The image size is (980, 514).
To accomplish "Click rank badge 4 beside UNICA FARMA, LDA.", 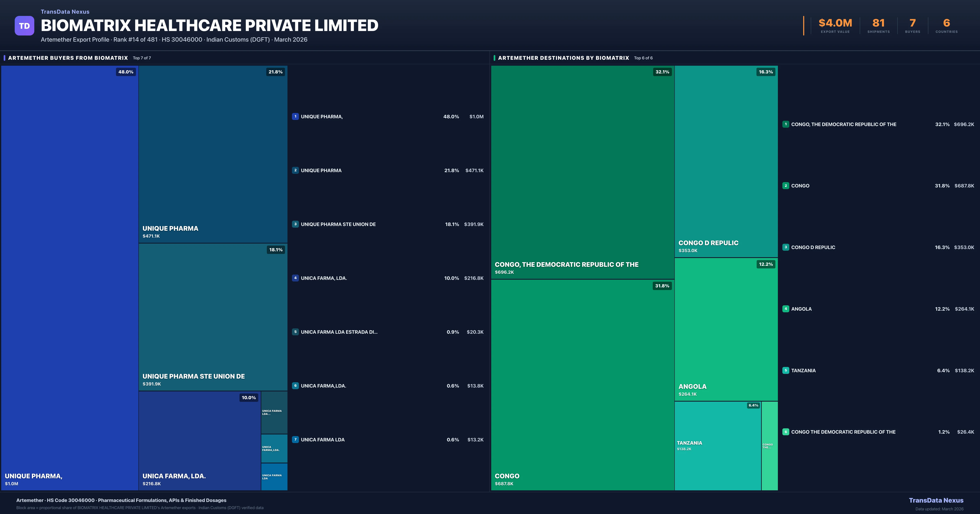I will tap(295, 278).
